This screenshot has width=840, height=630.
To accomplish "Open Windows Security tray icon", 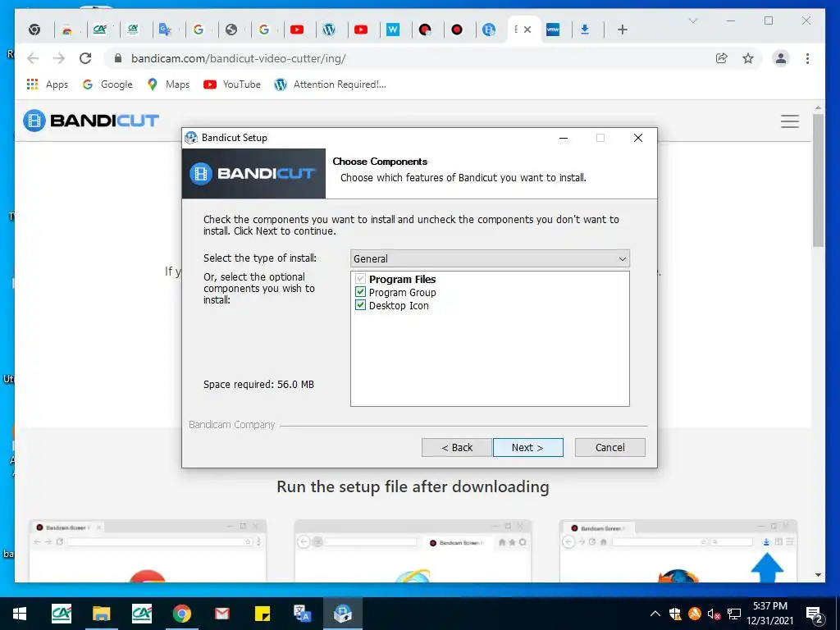I will [x=675, y=614].
